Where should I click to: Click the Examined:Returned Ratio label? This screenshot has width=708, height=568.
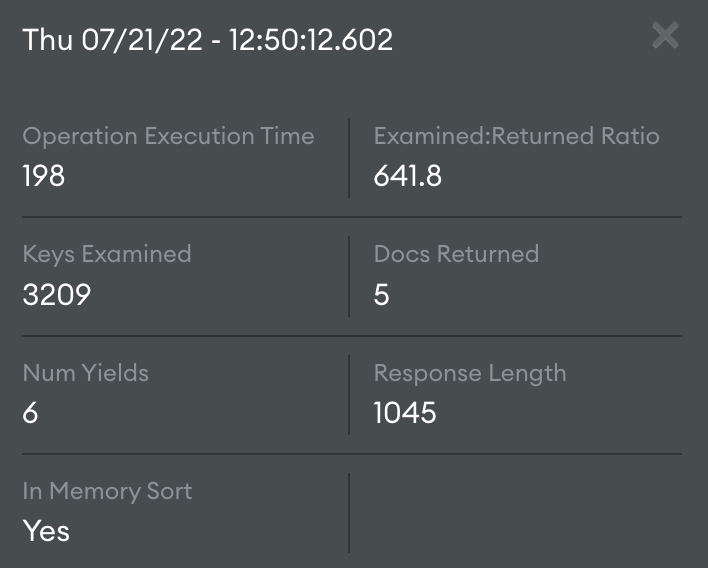(516, 136)
